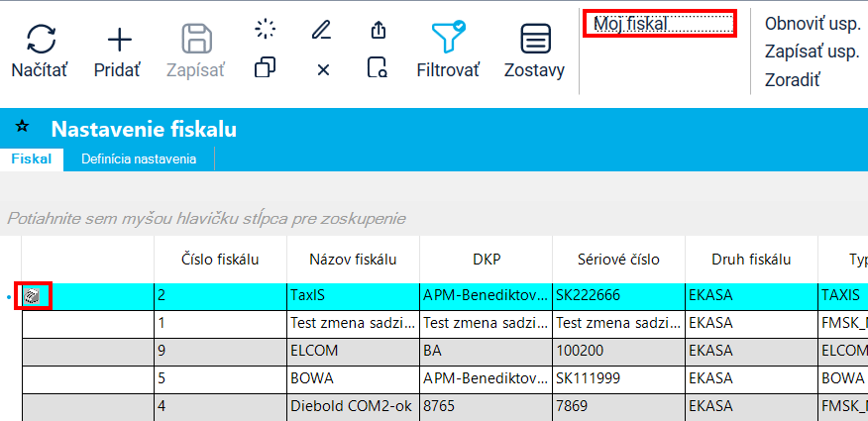This screenshot has height=421, width=868.
Task: Select the ELCOM name cell
Action: coord(353,352)
